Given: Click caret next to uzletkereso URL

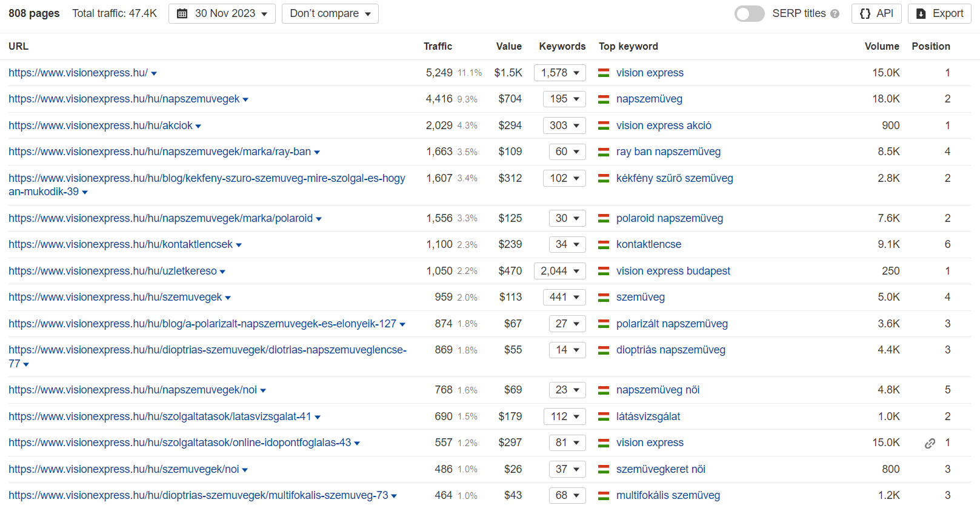Looking at the screenshot, I should [222, 272].
